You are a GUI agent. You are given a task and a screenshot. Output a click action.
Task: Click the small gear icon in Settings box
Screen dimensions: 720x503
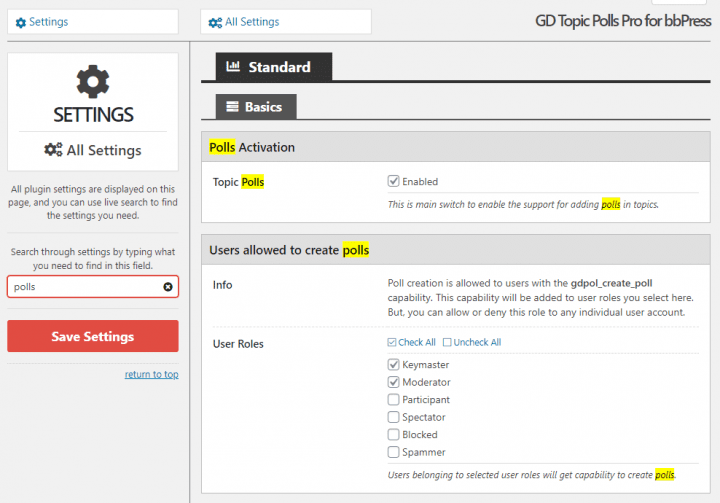tap(21, 23)
